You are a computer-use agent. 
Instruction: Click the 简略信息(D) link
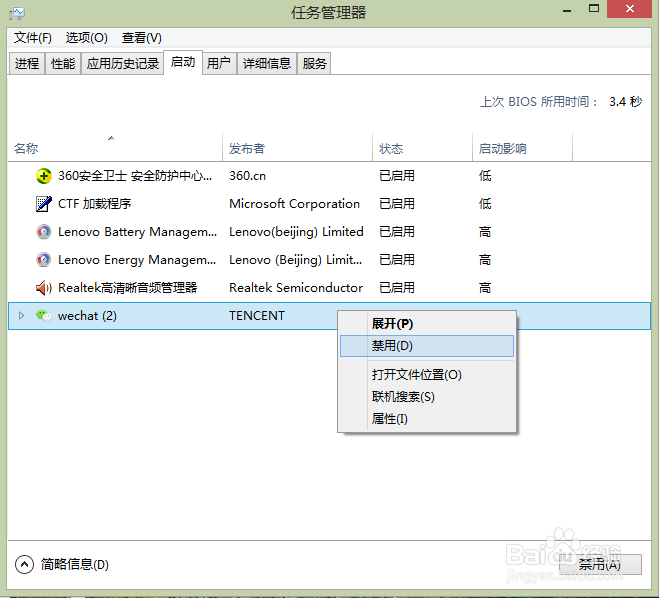coord(75,564)
